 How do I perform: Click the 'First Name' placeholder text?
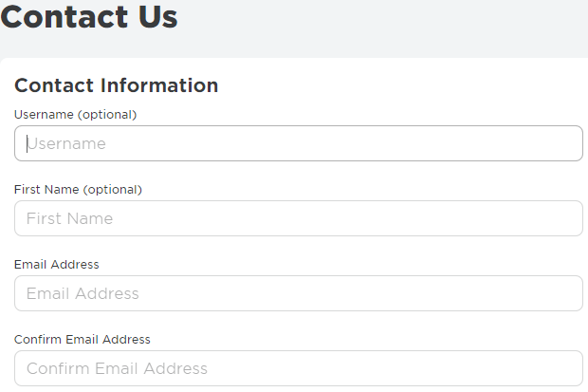pos(69,219)
